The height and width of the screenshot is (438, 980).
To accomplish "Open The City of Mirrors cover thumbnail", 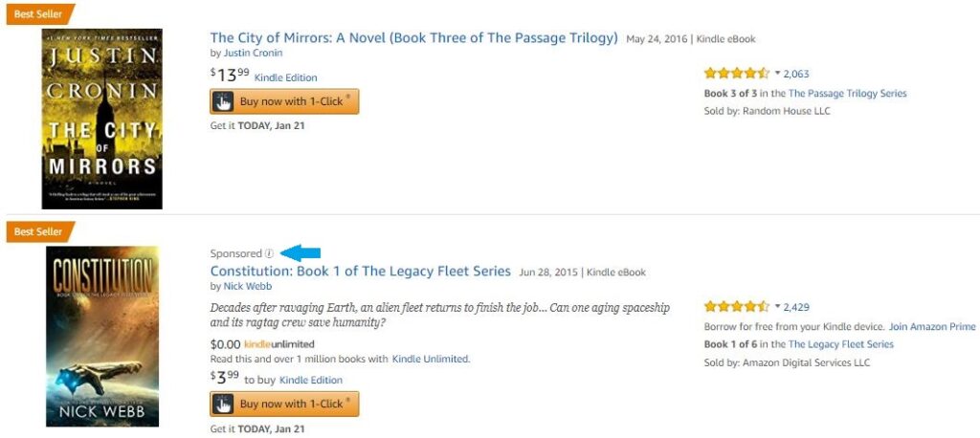I will tap(102, 119).
